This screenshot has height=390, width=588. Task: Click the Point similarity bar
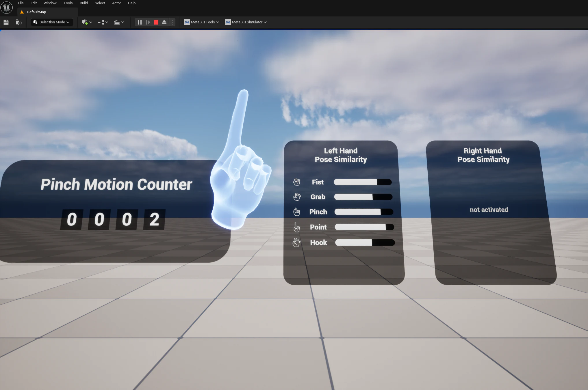point(364,227)
